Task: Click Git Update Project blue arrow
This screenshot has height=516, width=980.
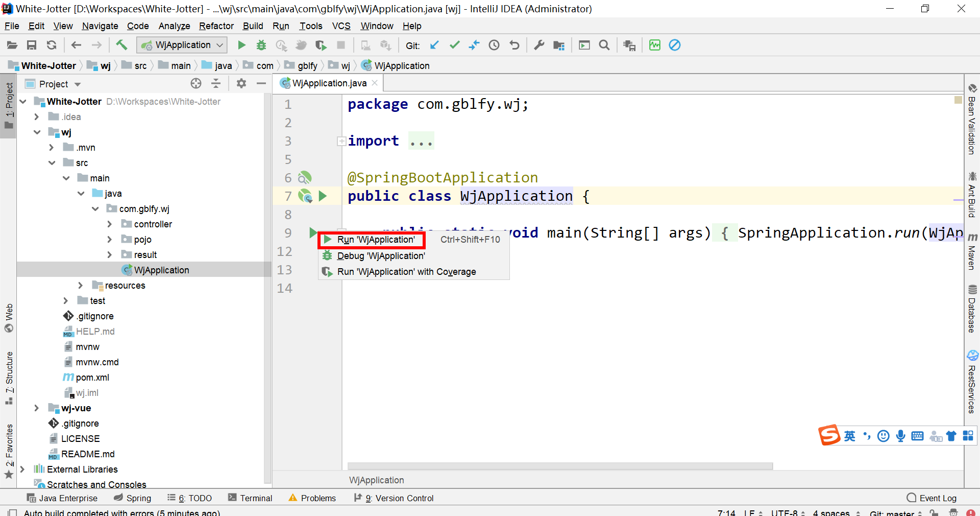Action: (x=434, y=45)
